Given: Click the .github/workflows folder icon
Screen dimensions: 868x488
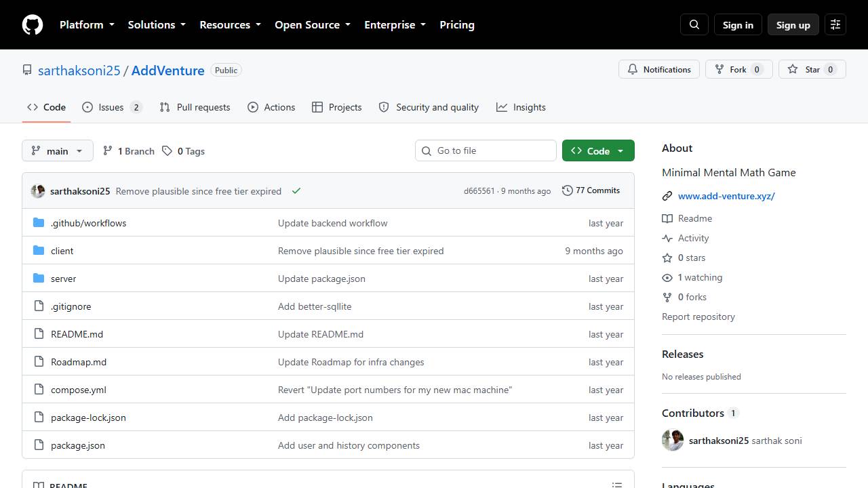Looking at the screenshot, I should [39, 223].
